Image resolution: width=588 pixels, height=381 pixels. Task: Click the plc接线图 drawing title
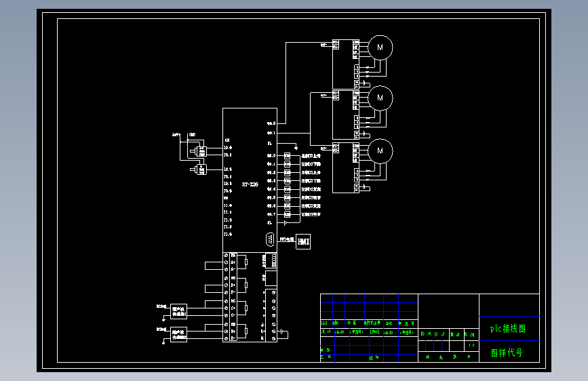(x=508, y=329)
